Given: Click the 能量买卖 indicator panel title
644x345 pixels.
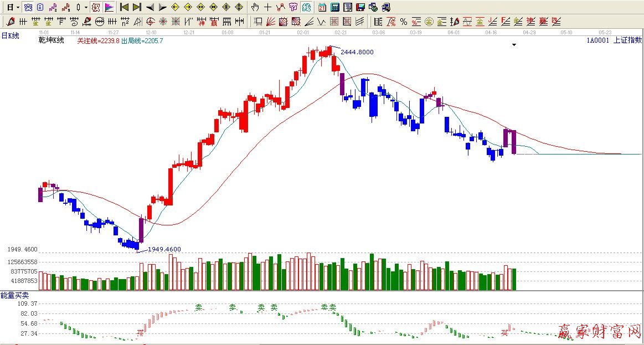Looking at the screenshot, I should (13, 296).
